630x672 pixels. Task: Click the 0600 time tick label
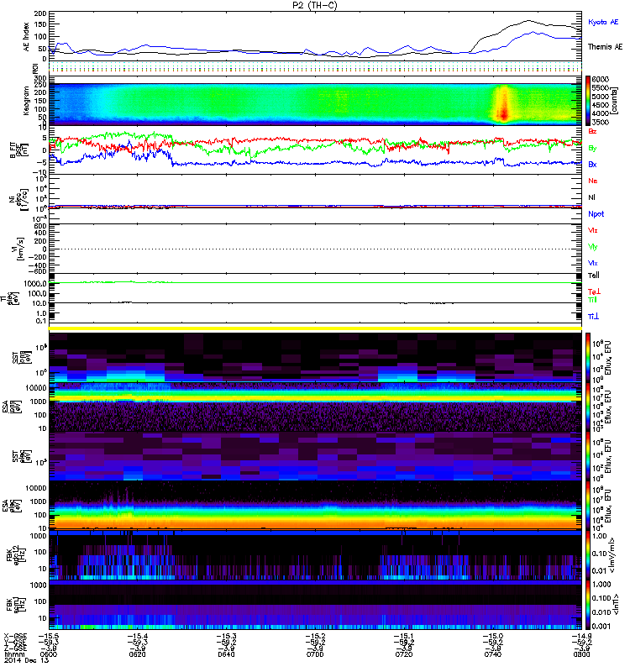49,654
